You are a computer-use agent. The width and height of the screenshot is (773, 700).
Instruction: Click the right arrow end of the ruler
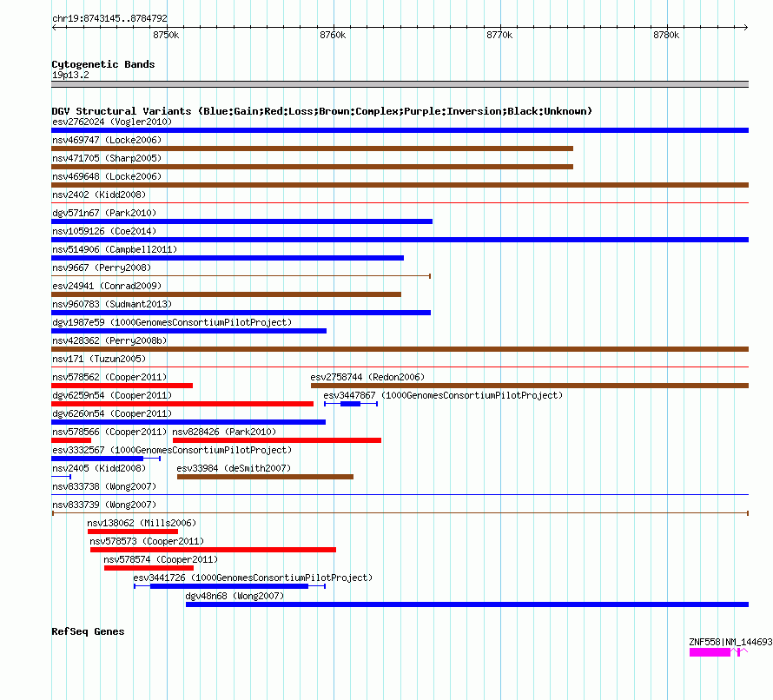coord(746,27)
